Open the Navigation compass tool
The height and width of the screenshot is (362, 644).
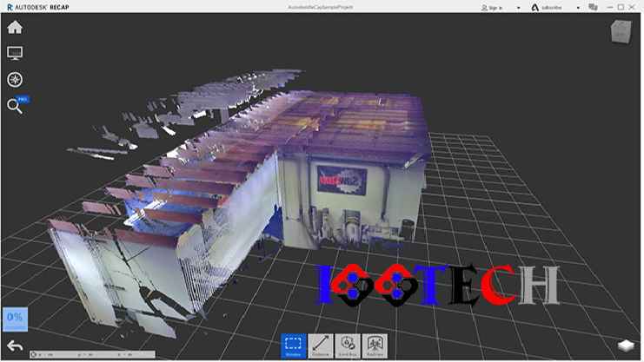click(x=15, y=79)
